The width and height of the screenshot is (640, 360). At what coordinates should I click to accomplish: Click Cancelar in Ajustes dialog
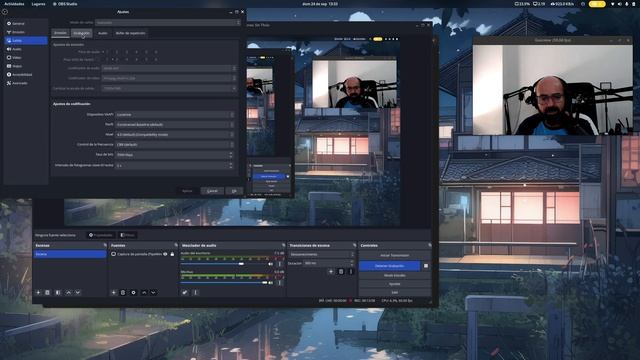pyautogui.click(x=212, y=191)
